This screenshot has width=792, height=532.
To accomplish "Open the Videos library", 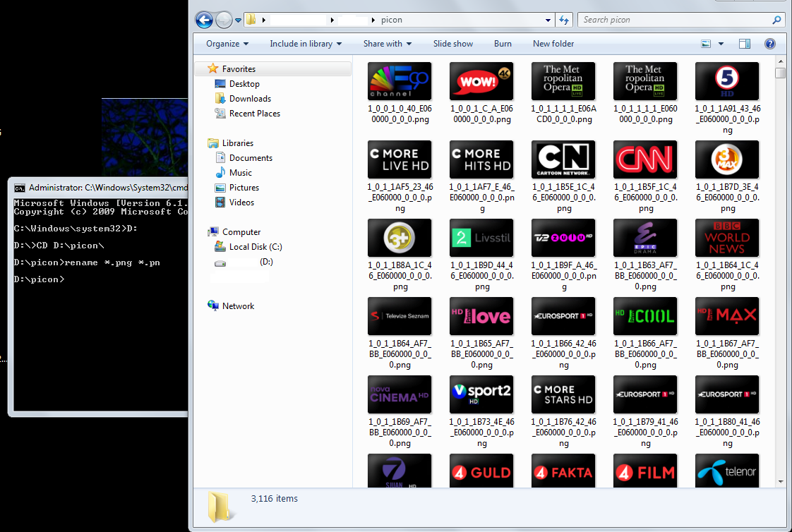I will click(241, 202).
